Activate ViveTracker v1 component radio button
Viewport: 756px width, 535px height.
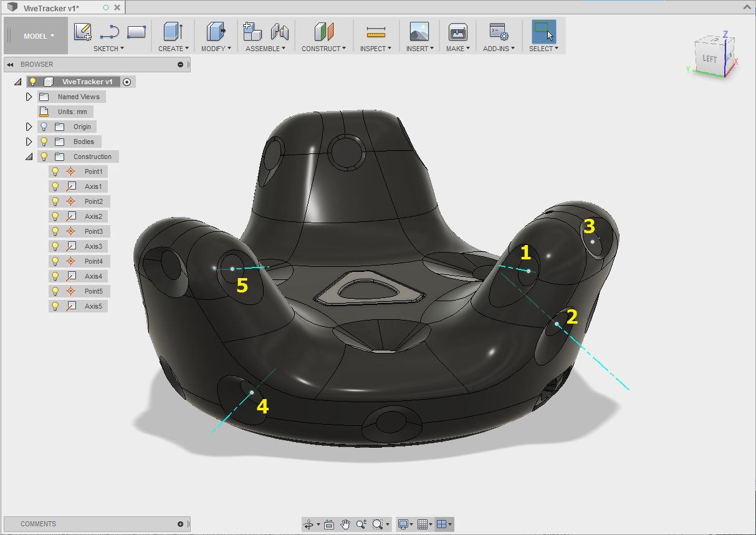(x=127, y=82)
